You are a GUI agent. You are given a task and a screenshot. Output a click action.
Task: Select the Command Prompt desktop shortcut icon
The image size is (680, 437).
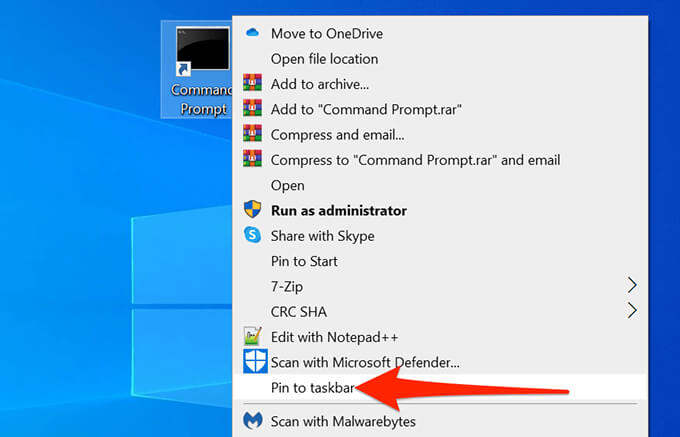203,50
